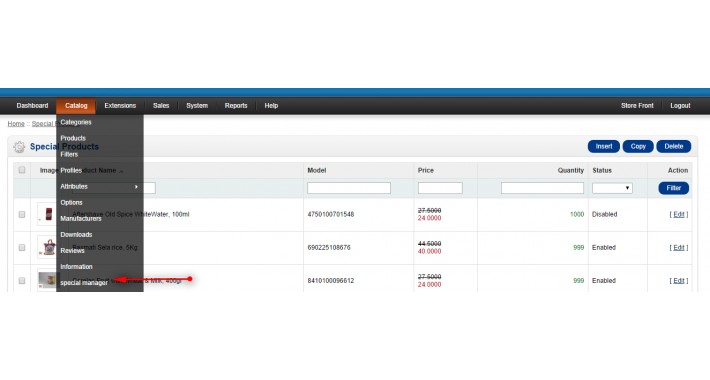710x380 pixels.
Task: Click the third product row thumbnail image
Action: (x=47, y=280)
